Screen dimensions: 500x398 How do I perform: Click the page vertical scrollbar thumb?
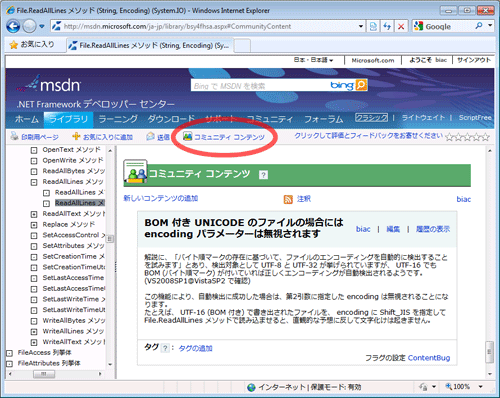(x=489, y=352)
